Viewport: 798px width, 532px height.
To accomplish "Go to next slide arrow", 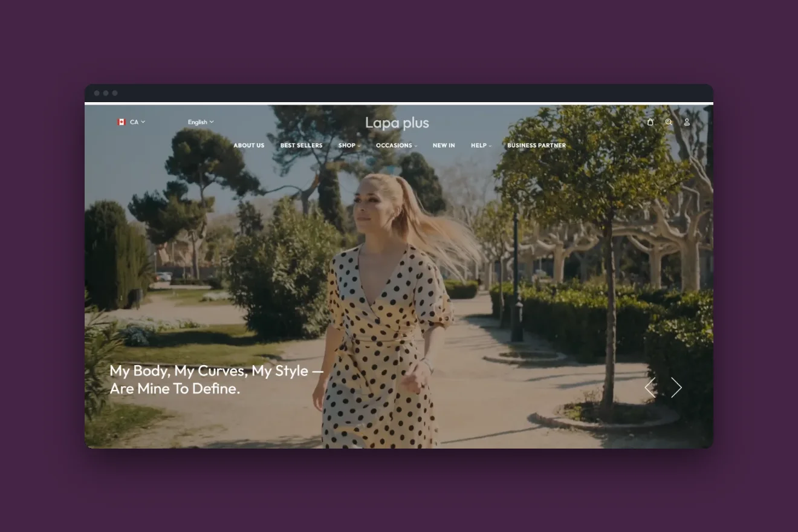I will (x=676, y=388).
